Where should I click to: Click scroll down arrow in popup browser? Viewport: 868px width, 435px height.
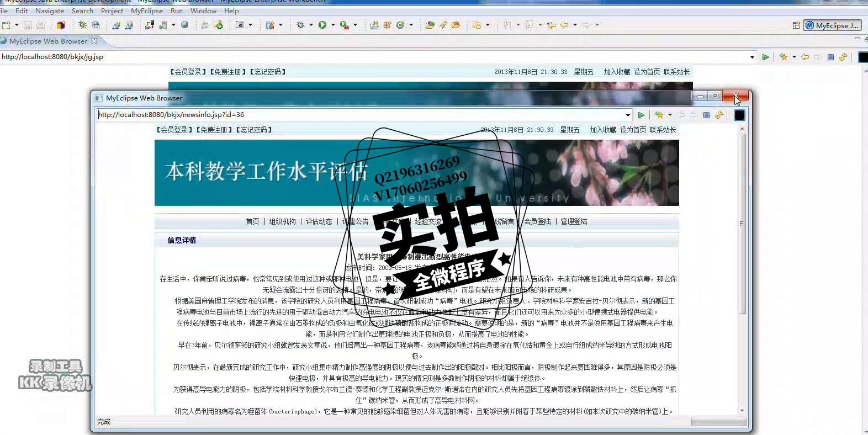point(742,411)
